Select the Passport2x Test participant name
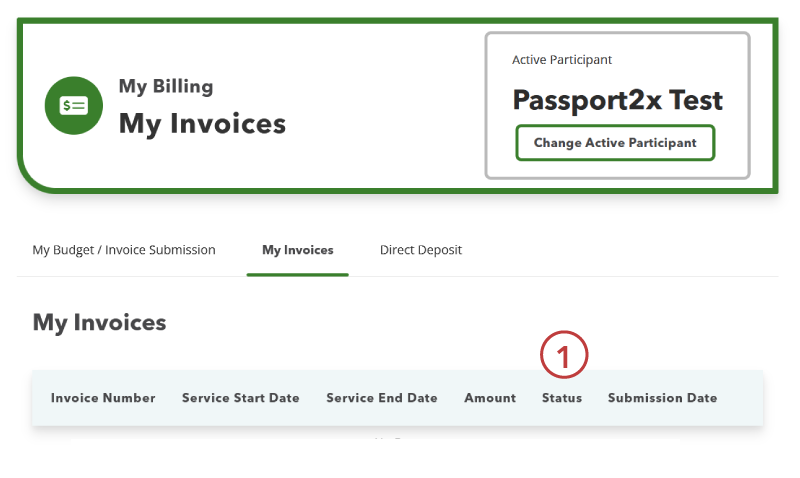 click(x=617, y=100)
